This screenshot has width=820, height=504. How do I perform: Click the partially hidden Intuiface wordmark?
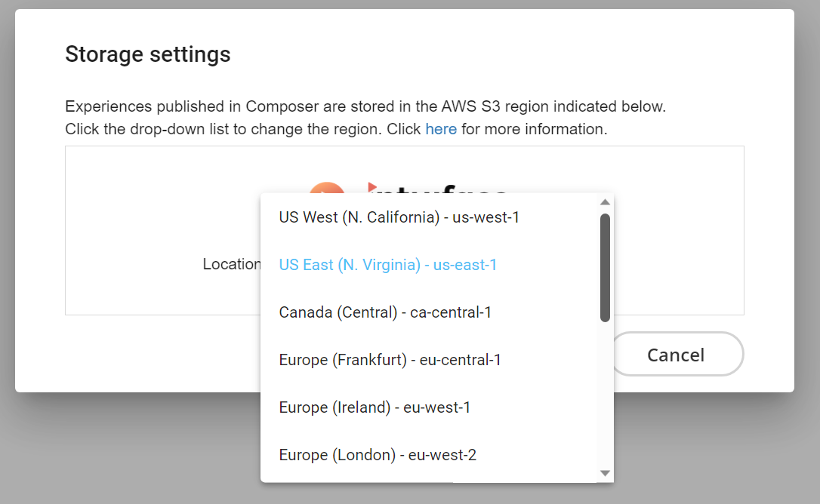coord(437,188)
